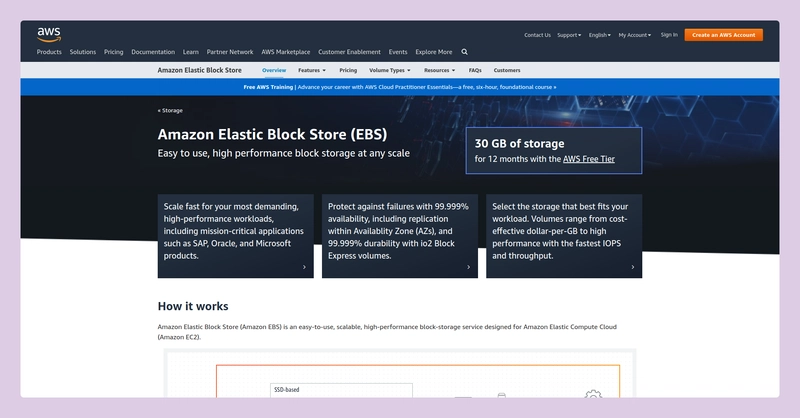Open the AWS Free Tier link
800x418 pixels.
pos(589,159)
